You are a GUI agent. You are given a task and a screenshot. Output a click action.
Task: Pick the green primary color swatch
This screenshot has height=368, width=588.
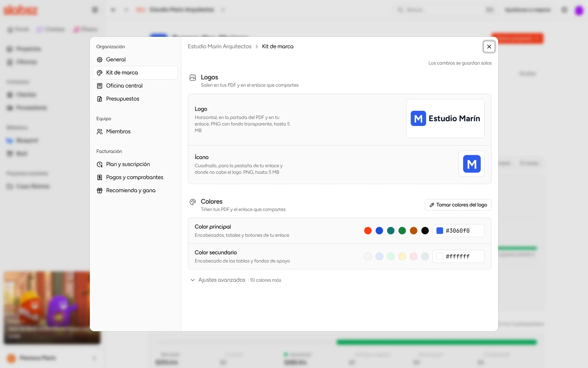pos(402,231)
